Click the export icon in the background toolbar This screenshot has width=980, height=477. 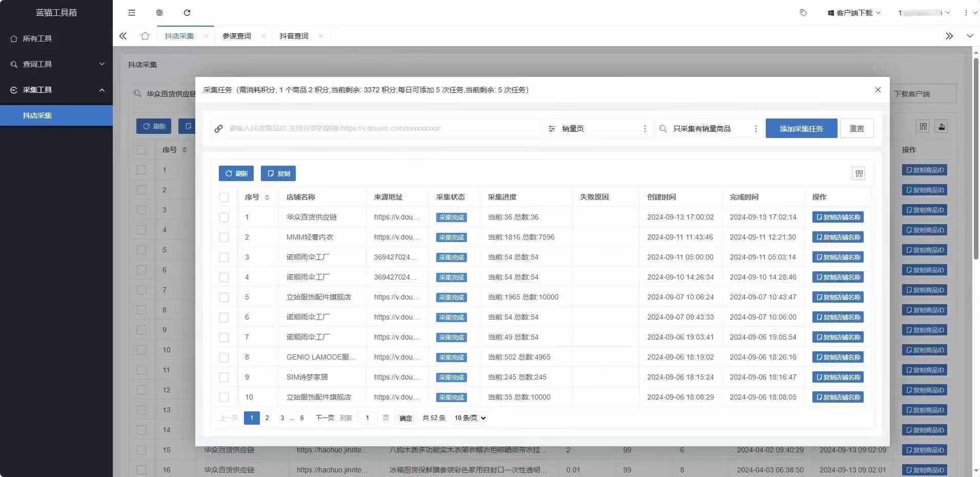941,127
